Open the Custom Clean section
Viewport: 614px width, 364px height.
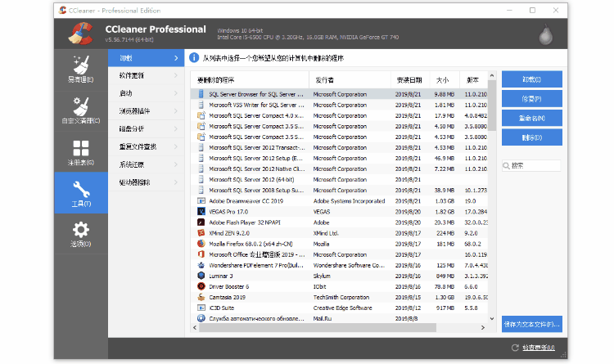click(81, 111)
